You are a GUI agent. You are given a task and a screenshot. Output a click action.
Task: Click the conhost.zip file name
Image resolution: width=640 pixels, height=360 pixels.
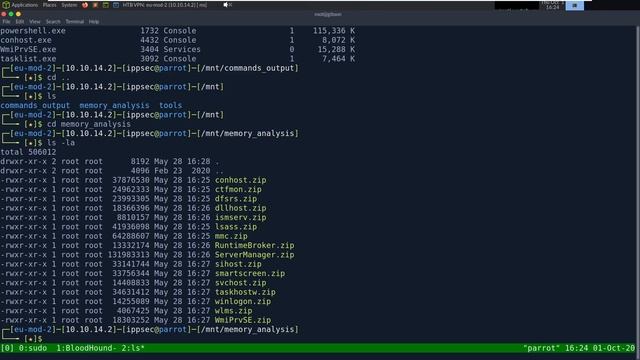(x=240, y=180)
